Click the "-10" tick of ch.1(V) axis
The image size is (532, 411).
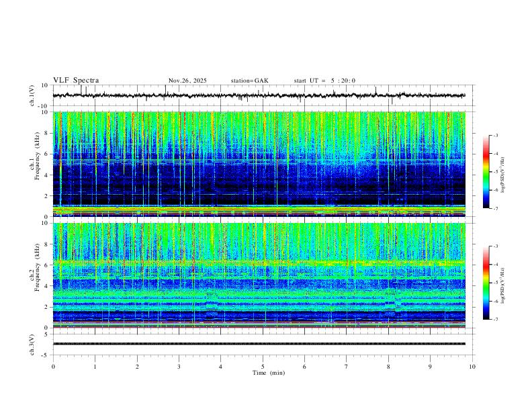point(44,106)
